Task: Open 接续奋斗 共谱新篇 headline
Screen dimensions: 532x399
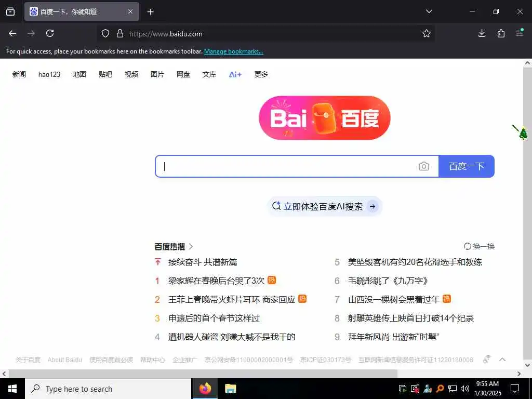Action: coord(203,262)
